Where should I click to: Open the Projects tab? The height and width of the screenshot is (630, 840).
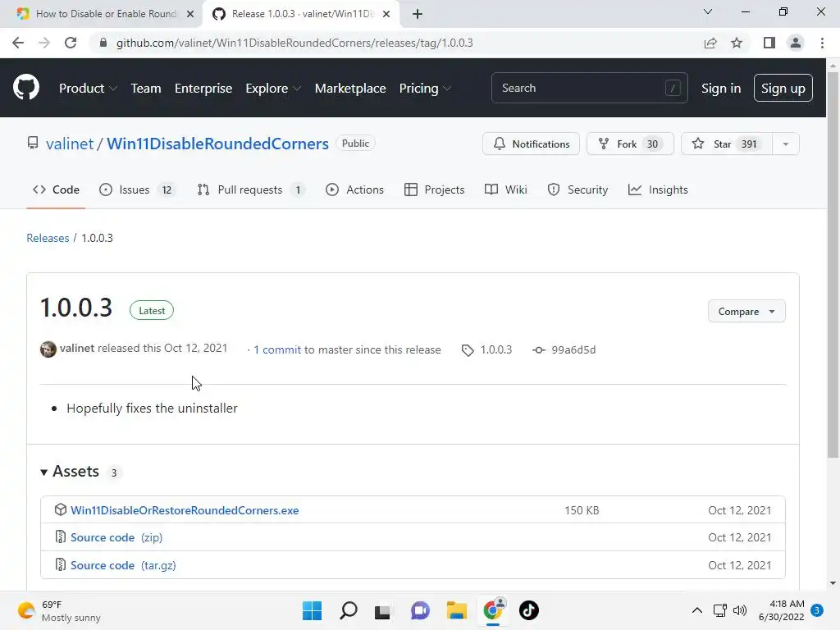[435, 189]
